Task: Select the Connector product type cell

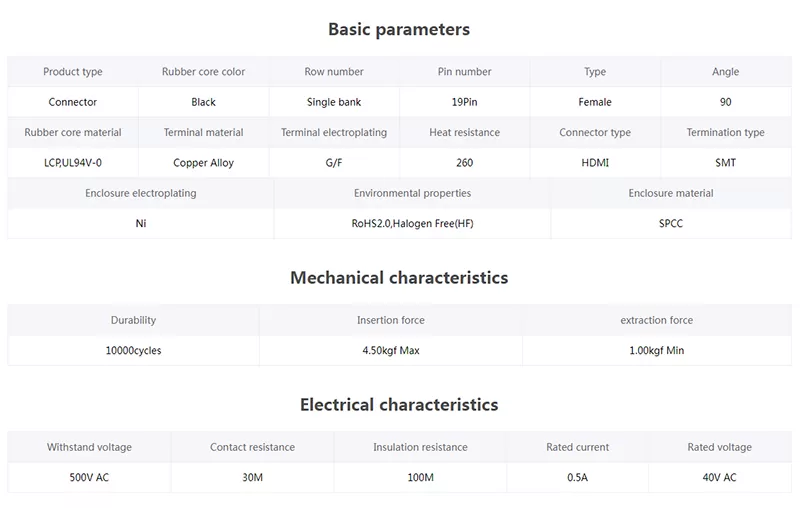Action: (x=72, y=102)
